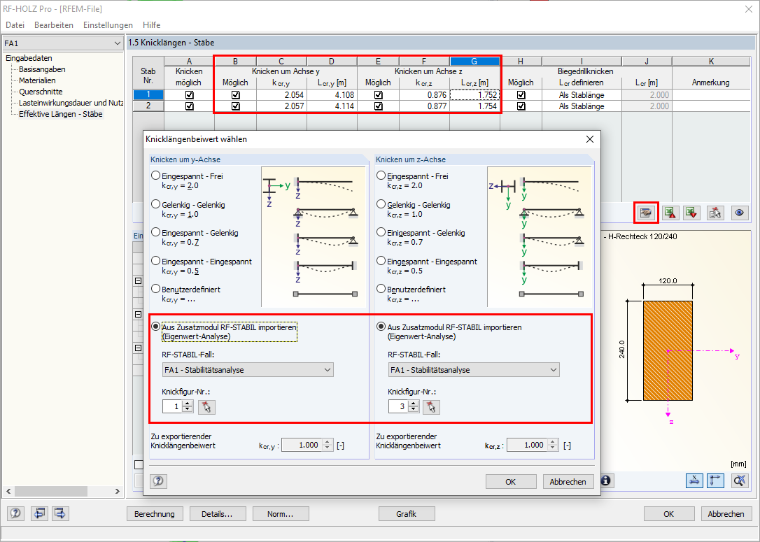The width and height of the screenshot is (760, 542).
Task: Open the Bearbeiten menu
Action: click(x=54, y=25)
